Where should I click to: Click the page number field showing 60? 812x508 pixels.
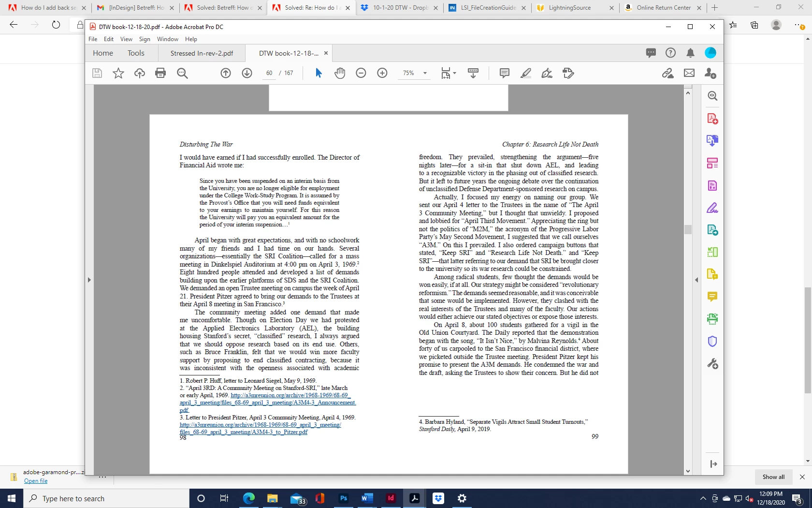(269, 73)
